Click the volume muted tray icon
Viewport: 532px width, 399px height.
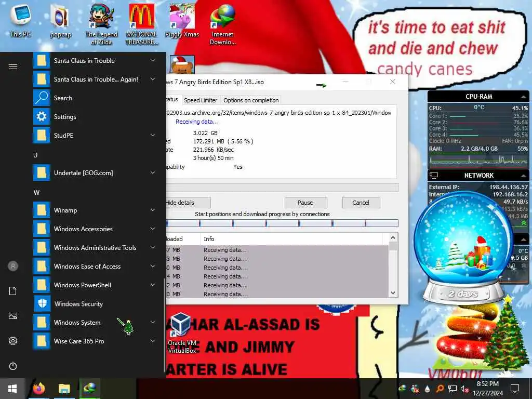click(x=464, y=389)
